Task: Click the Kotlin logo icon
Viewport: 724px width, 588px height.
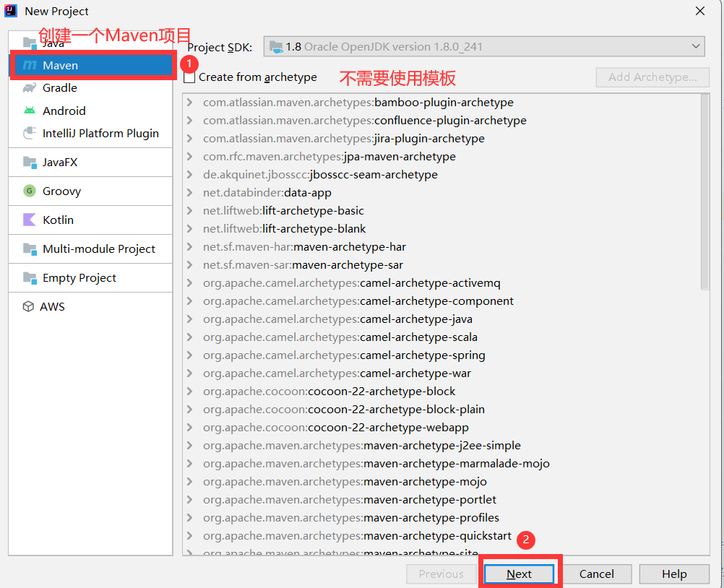Action: pyautogui.click(x=30, y=220)
